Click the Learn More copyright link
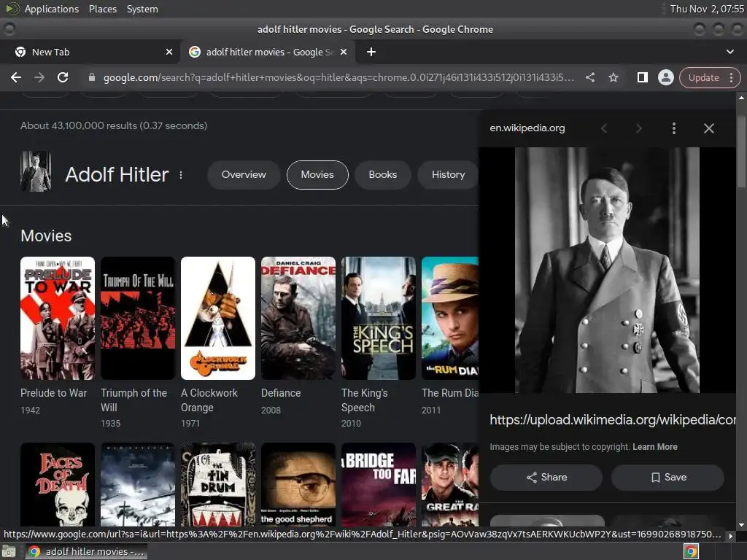 point(655,447)
